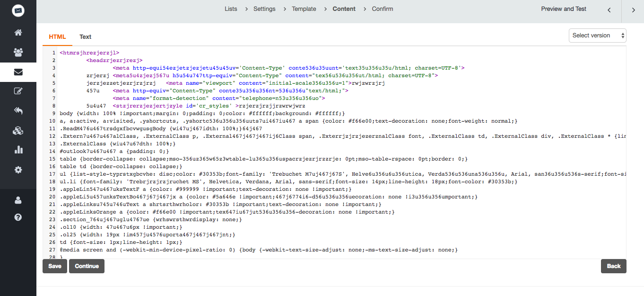Go to previous step with left arrow

click(609, 10)
